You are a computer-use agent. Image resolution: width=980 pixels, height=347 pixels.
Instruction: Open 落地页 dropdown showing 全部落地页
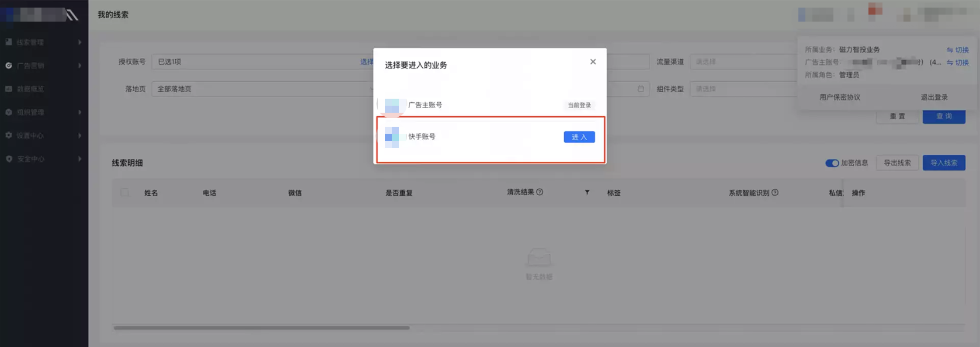[263, 89]
